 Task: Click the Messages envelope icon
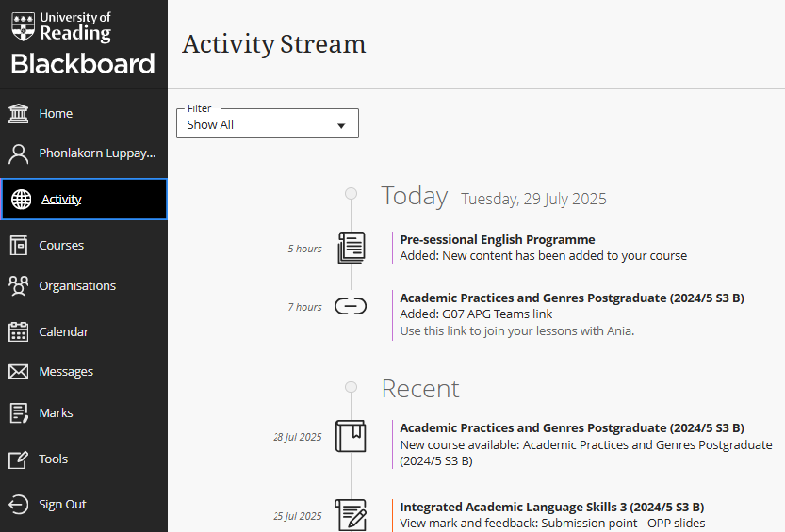(19, 372)
